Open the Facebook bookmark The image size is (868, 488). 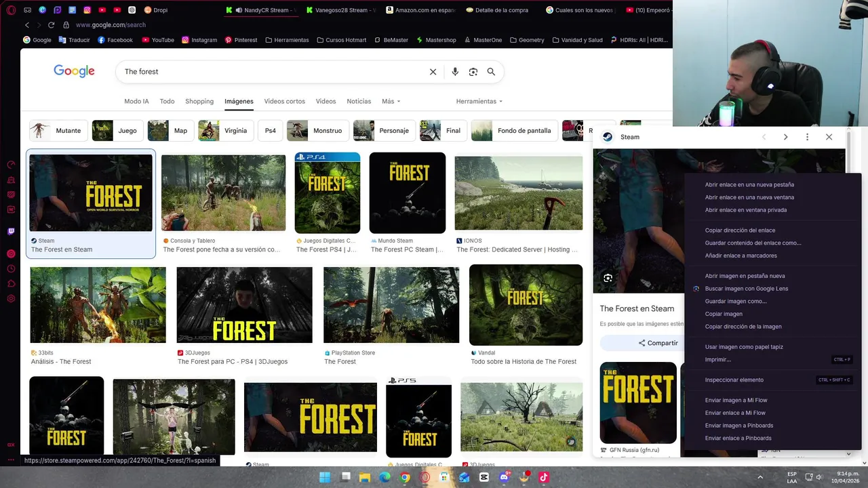tap(115, 40)
